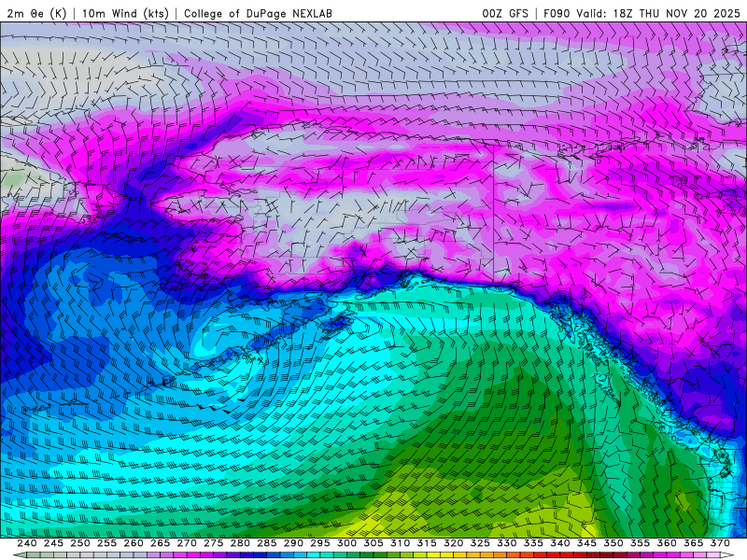This screenshot has height=560, width=747.
Task: Click the 255 color scale label
Action: 106,543
